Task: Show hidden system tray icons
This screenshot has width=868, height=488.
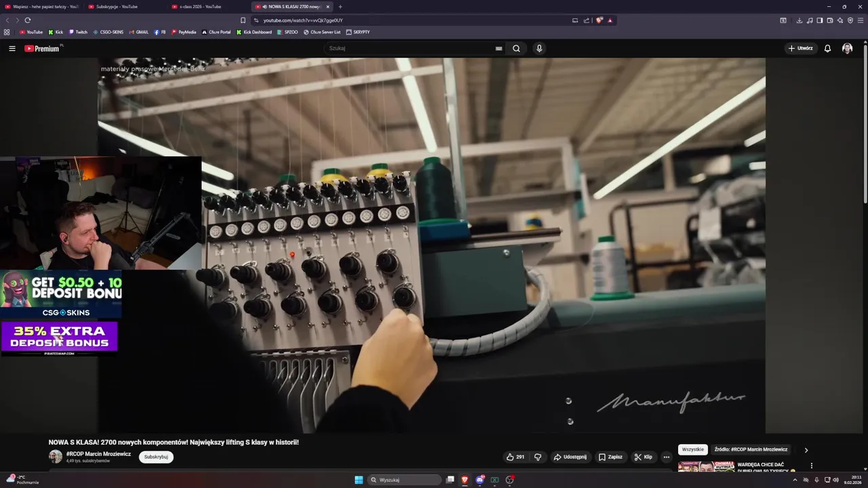Action: click(795, 480)
